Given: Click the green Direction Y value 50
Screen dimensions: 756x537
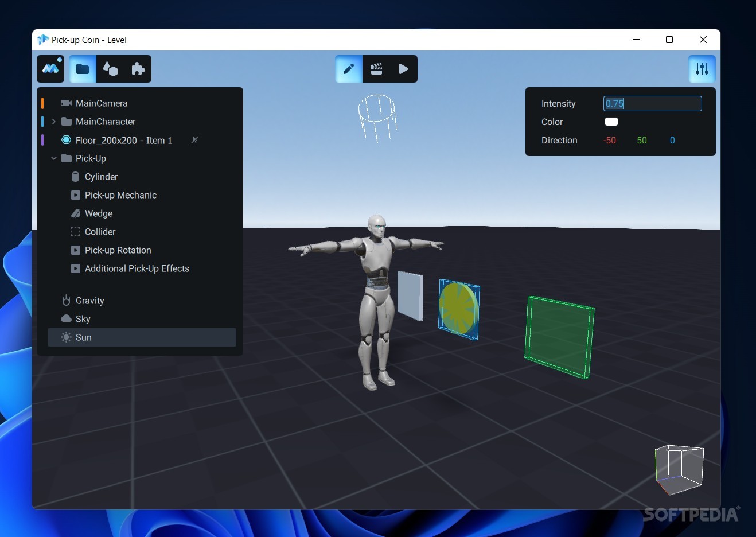Looking at the screenshot, I should click(x=642, y=140).
